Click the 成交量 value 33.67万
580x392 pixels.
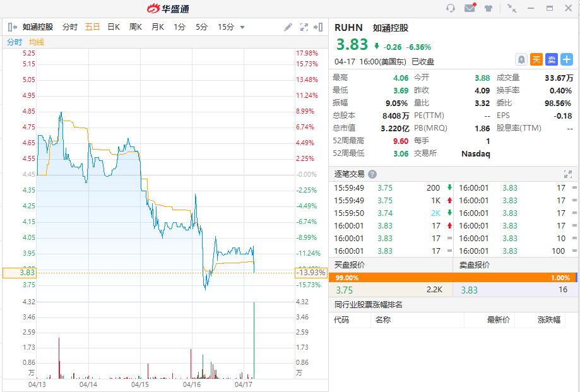point(559,78)
